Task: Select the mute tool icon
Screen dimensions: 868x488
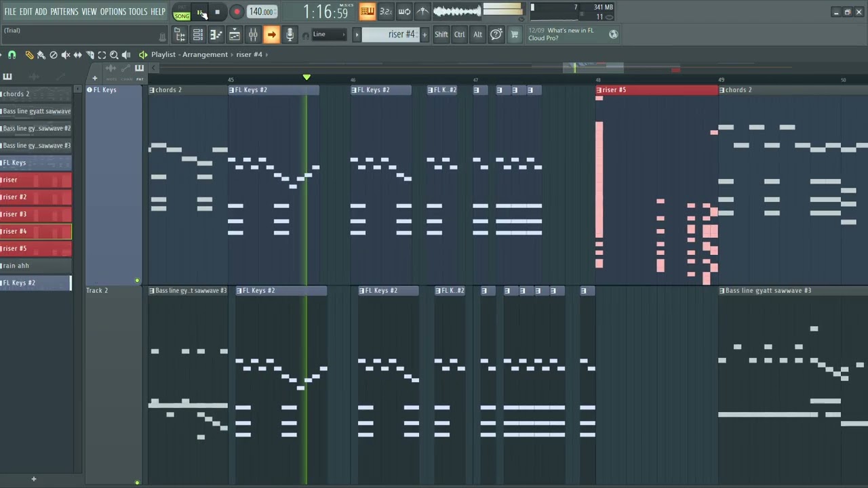Action: coord(66,55)
